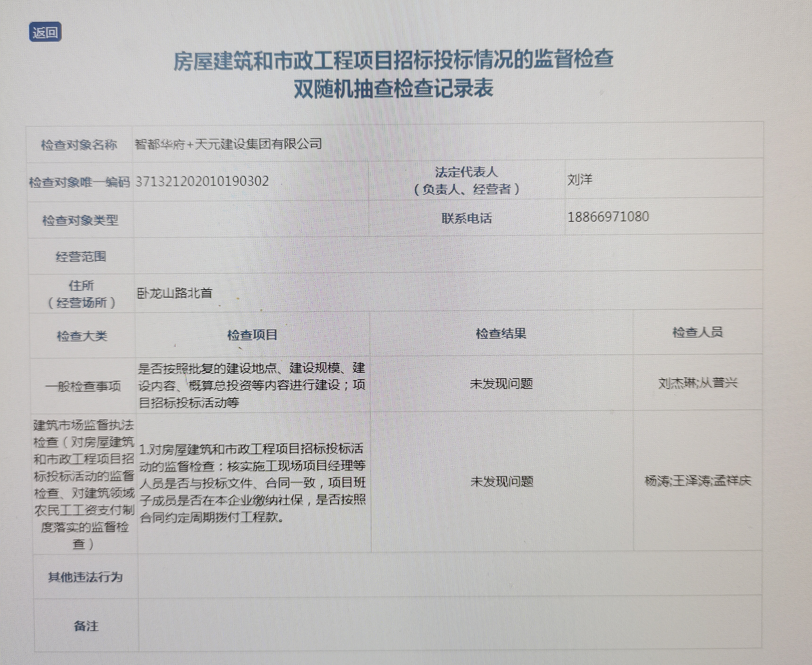
Task: Select the phone number 18866971080
Action: tap(608, 217)
